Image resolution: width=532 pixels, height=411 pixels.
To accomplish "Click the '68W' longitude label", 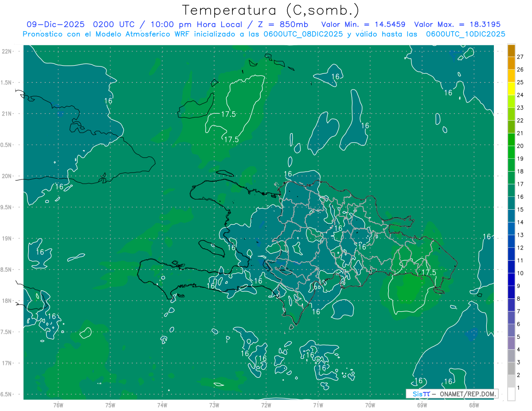I will (x=473, y=405).
